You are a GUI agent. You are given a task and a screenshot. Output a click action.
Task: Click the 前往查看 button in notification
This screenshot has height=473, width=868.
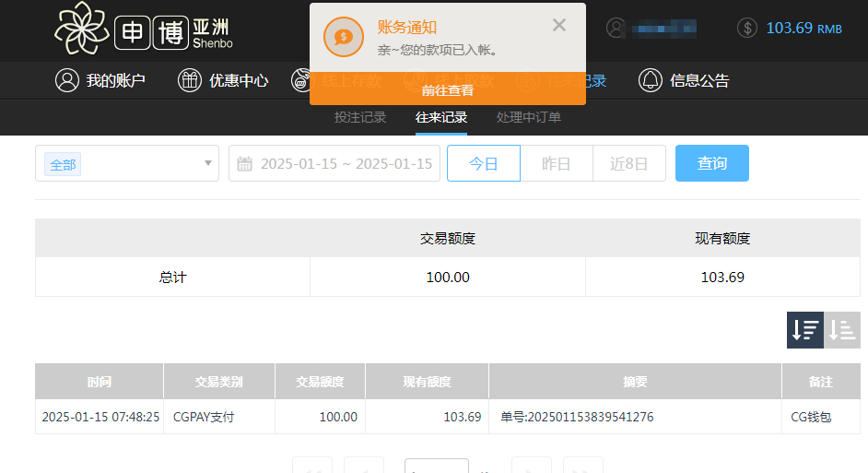pyautogui.click(x=448, y=90)
